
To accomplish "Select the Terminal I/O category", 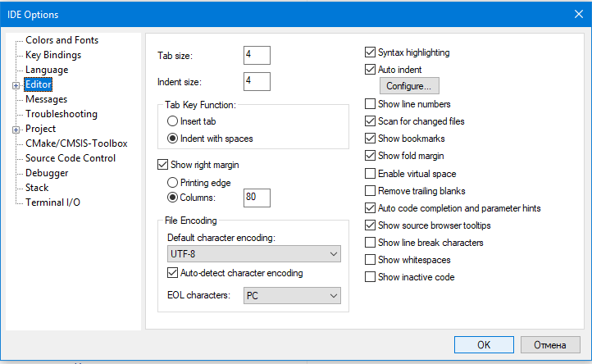I will [52, 202].
